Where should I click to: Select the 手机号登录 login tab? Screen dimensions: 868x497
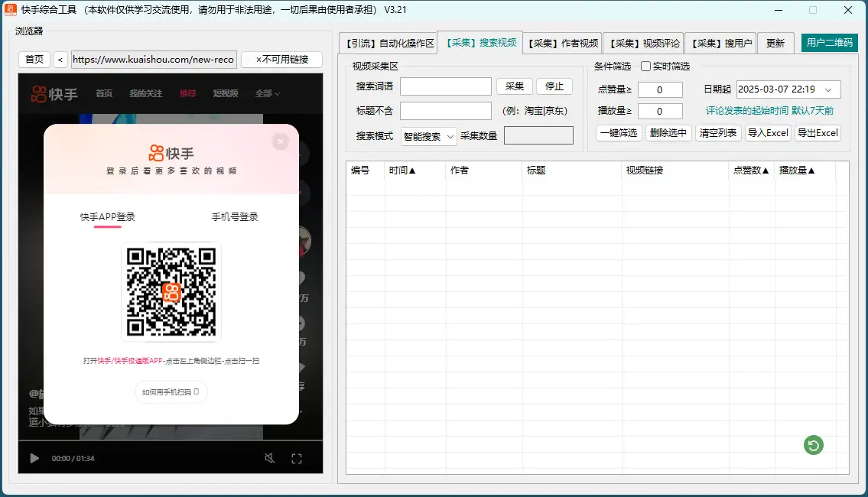click(x=235, y=217)
